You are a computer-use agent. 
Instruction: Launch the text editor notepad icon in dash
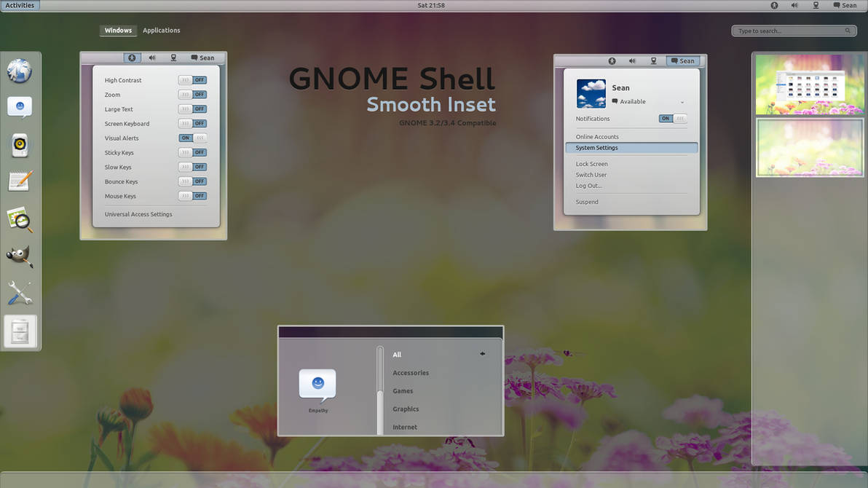point(20,181)
